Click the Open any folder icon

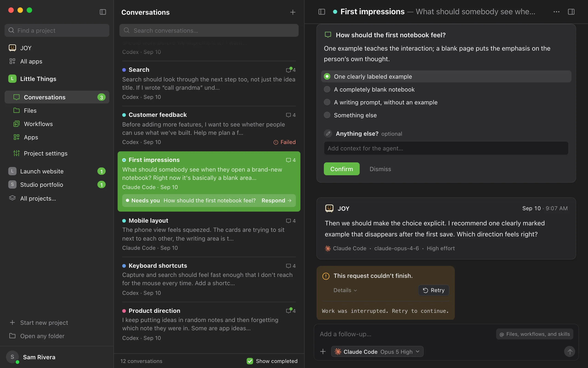click(12, 336)
